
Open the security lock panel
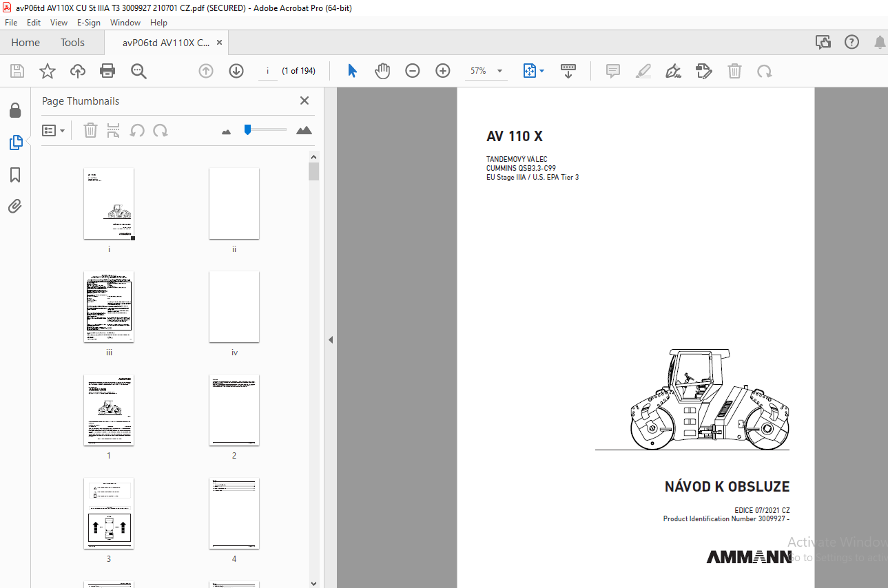point(15,110)
